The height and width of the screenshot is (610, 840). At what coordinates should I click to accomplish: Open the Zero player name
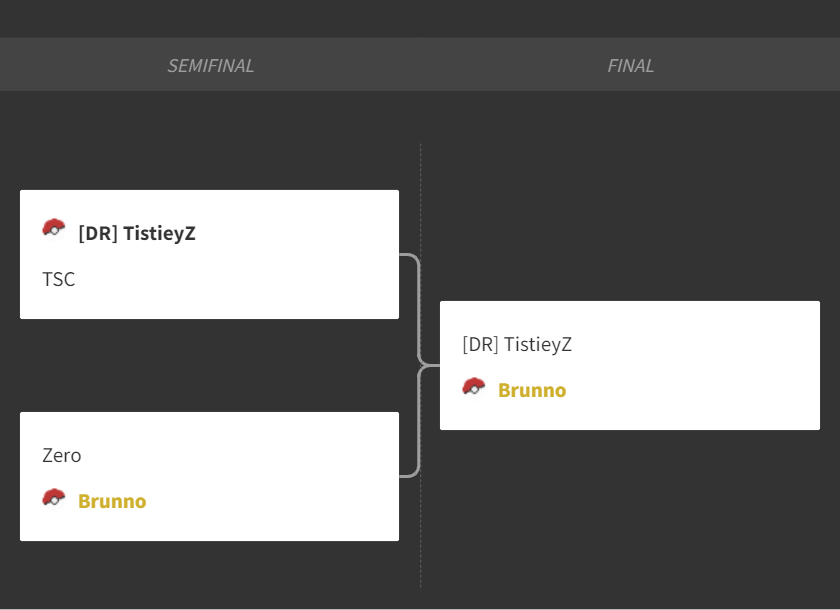(x=62, y=456)
